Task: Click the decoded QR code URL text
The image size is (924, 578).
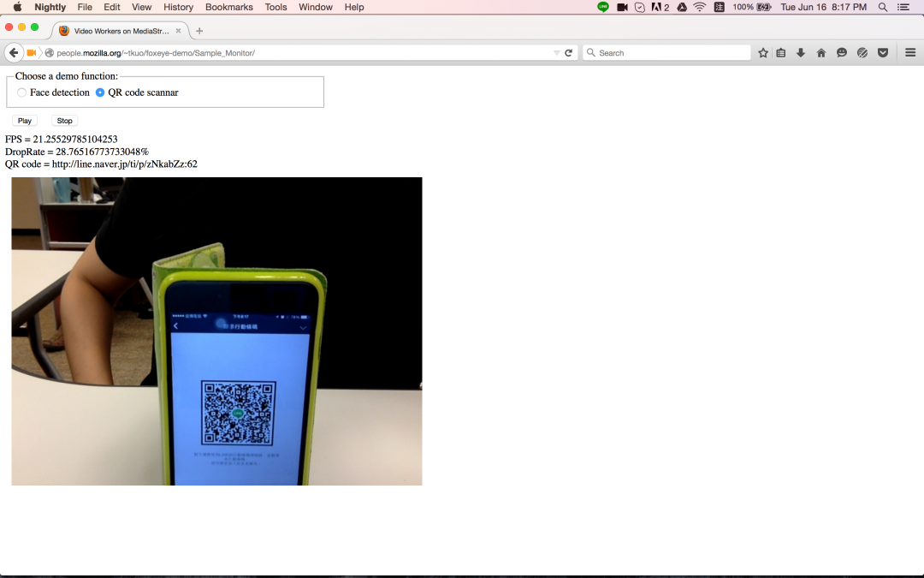Action: 124,164
